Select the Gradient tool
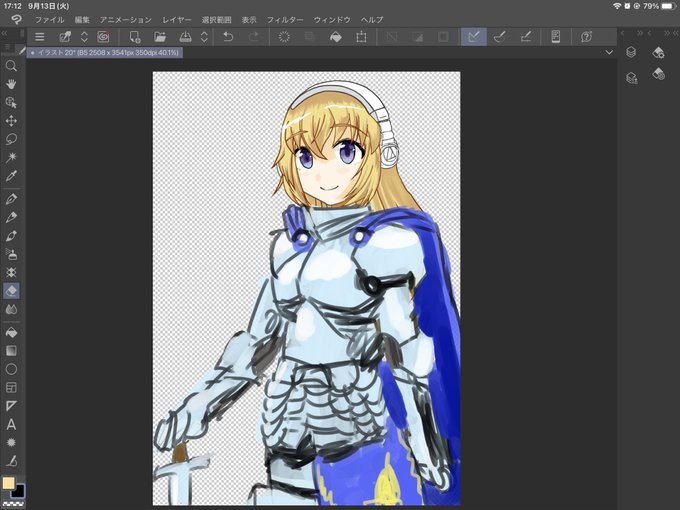This screenshot has width=680, height=510. [11, 350]
